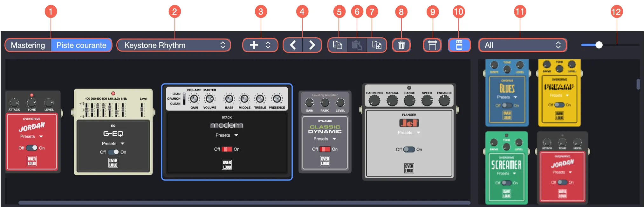Open Presets menu on Classic Dynamic
644x207 pixels.
(x=325, y=139)
